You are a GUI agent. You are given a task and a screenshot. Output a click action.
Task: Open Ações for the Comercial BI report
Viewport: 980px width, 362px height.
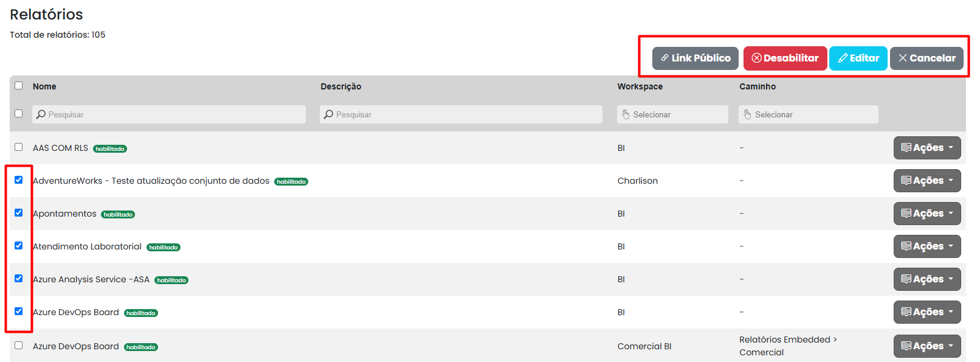(x=927, y=346)
